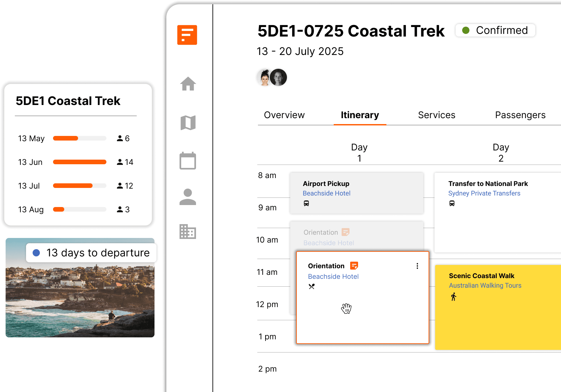Viewport: 561px width, 392px height.
Task: Open the Home section from the sidebar
Action: (x=187, y=84)
